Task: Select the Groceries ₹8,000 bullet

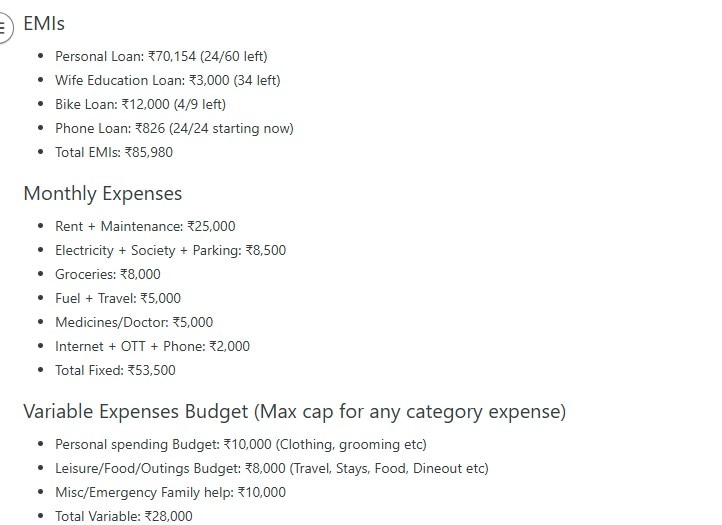Action: 108,274
